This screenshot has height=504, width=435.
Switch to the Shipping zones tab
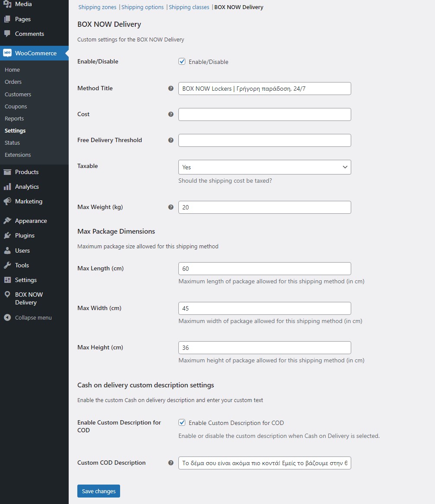tap(97, 7)
